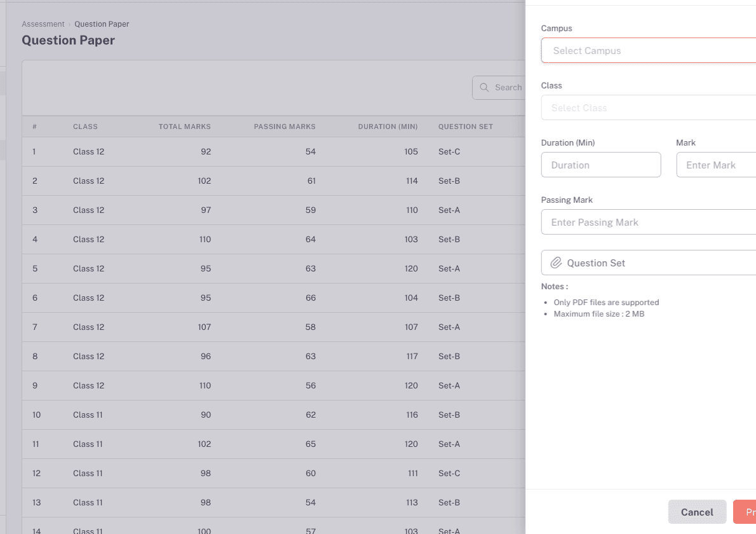Screen dimensions: 756x534
Task: Click the Question Paper breadcrumb
Action: pos(102,24)
